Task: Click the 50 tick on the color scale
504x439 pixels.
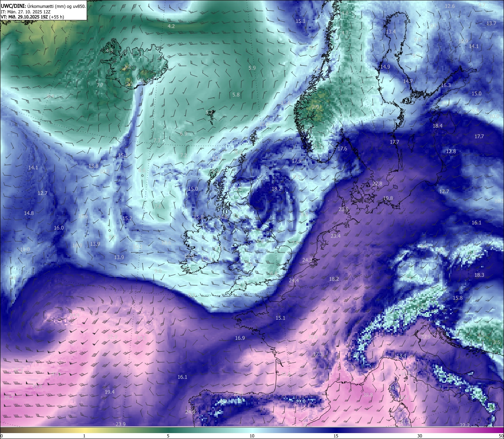Action: pos(501,436)
